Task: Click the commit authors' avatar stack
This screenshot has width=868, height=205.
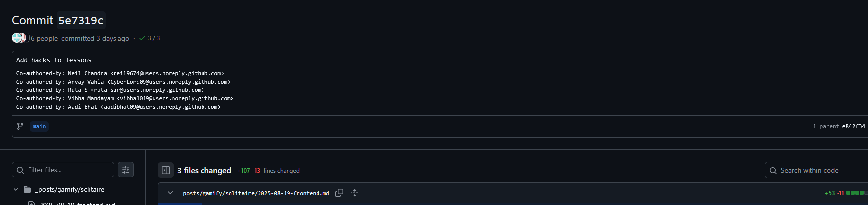Action: 19,38
